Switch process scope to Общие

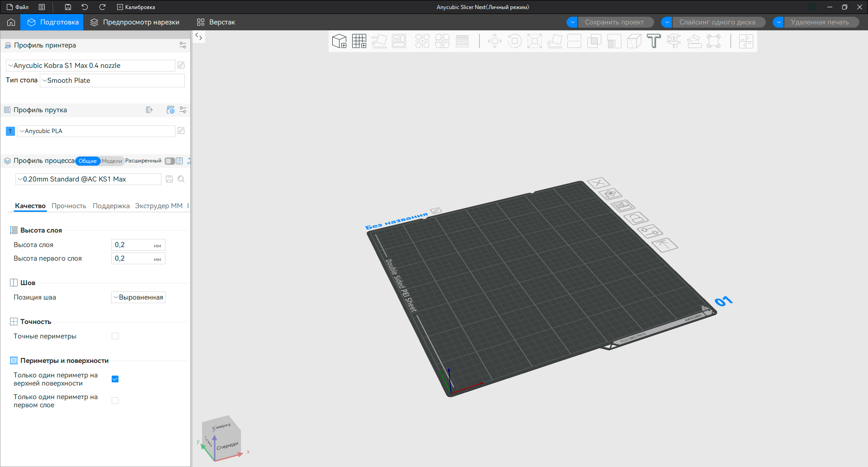click(x=88, y=161)
